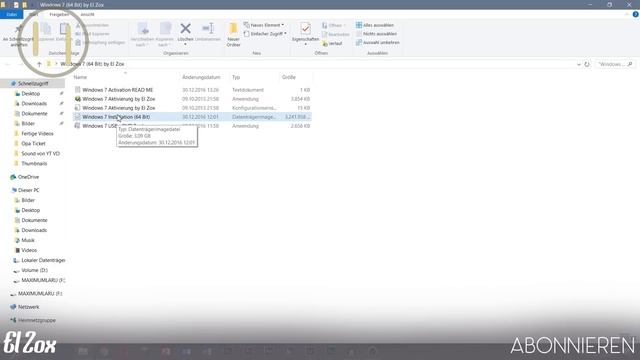Switch to the Ansicht ribbon tab
The height and width of the screenshot is (360, 640).
coord(87,14)
